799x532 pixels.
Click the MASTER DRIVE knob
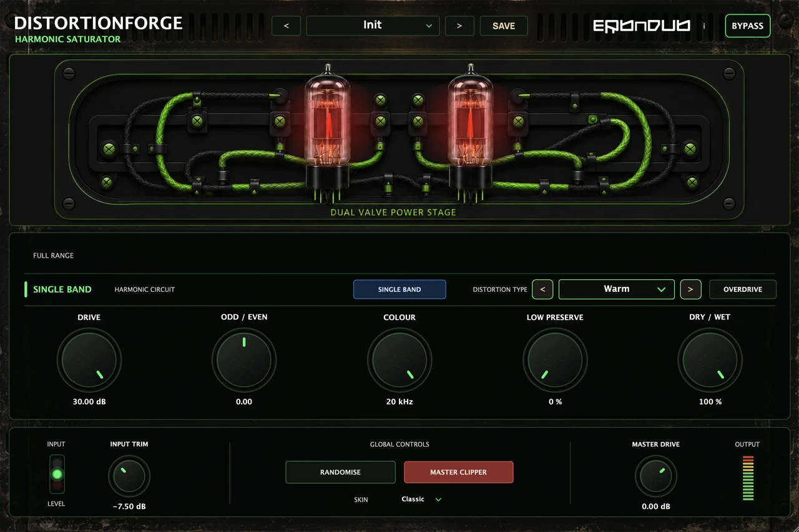[655, 477]
